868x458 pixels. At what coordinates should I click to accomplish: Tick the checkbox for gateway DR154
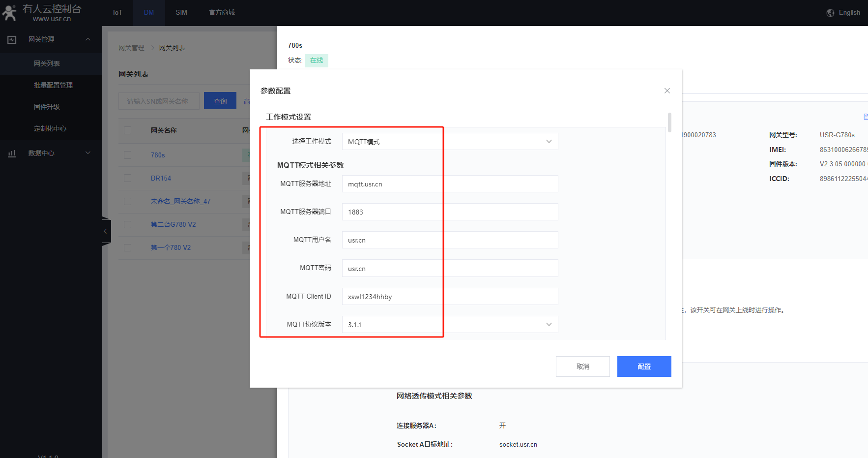tap(128, 178)
